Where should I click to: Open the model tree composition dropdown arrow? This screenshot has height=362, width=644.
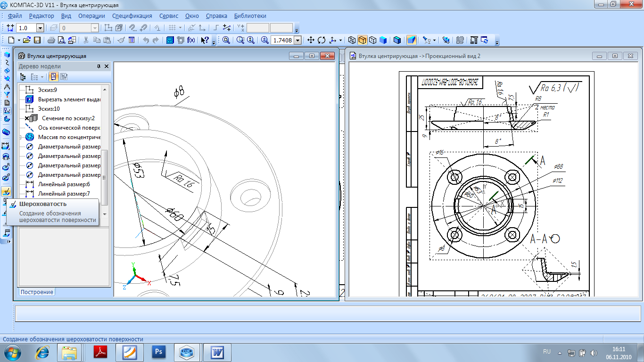[42, 77]
